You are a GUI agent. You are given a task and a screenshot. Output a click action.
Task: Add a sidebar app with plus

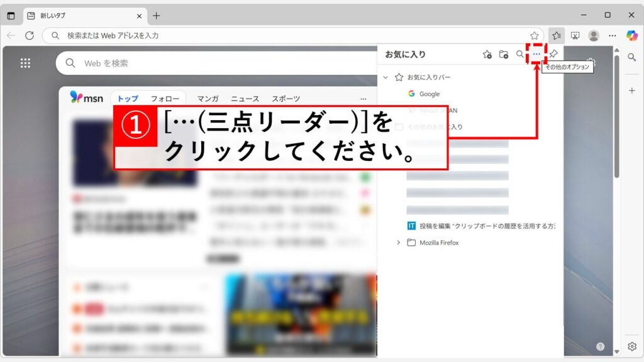point(631,90)
